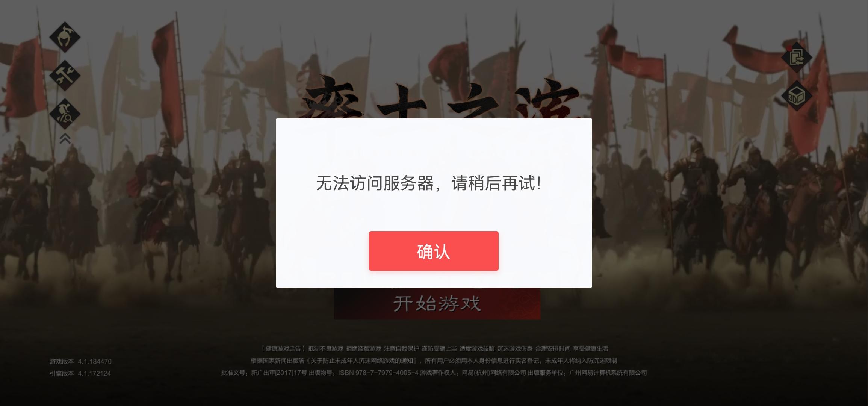The height and width of the screenshot is (406, 868).
Task: Toggle the 3D cube display mode icon
Action: [x=797, y=95]
